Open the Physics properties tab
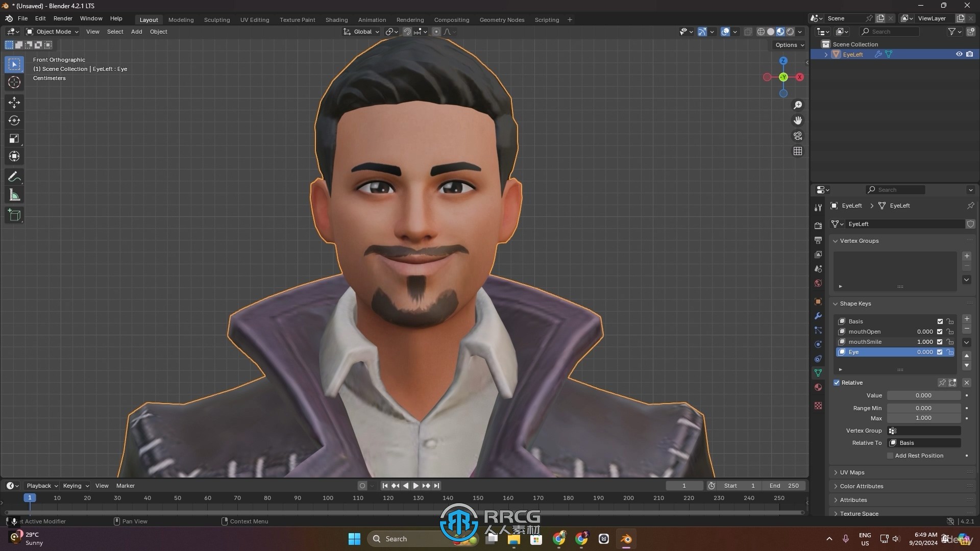This screenshot has height=551, width=980. tap(818, 344)
